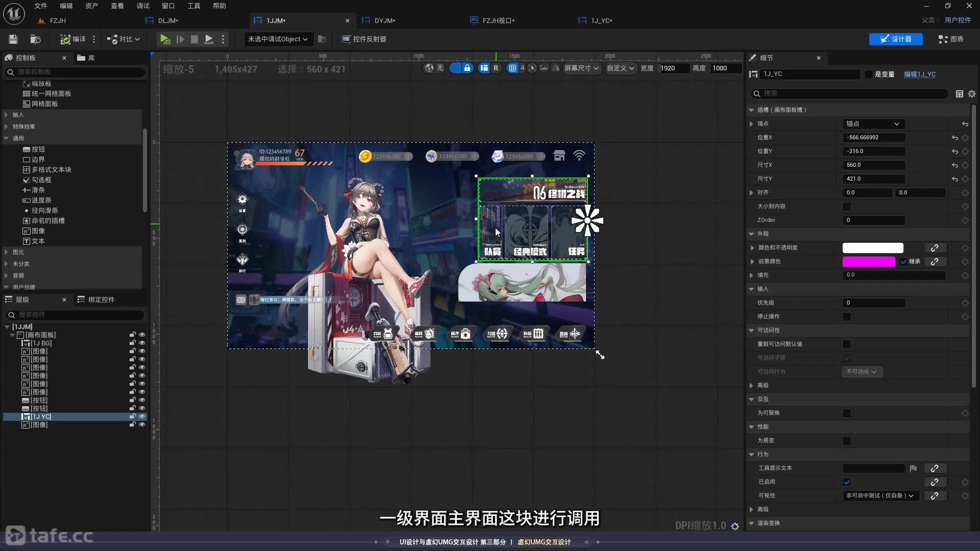Image resolution: width=980 pixels, height=551 pixels.
Task: Click the magenta 前景颜色 color swatch
Action: 868,262
